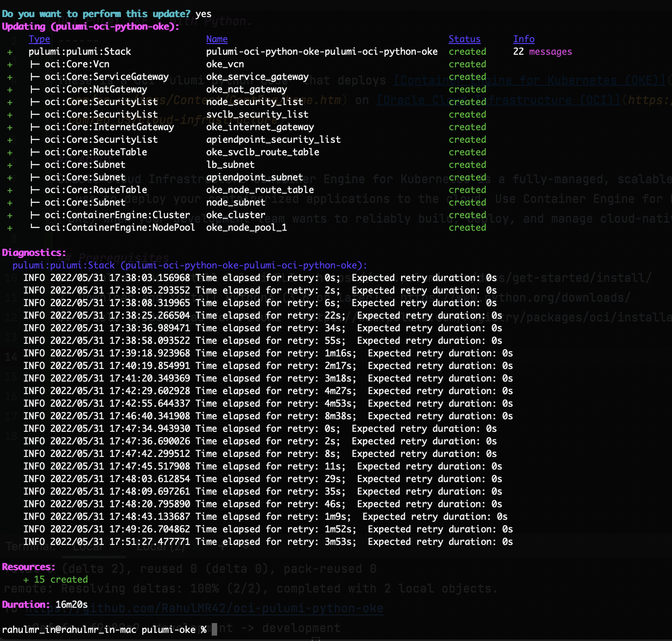Image resolution: width=672 pixels, height=641 pixels.
Task: Click the oke_cluster resource name
Action: pos(236,215)
